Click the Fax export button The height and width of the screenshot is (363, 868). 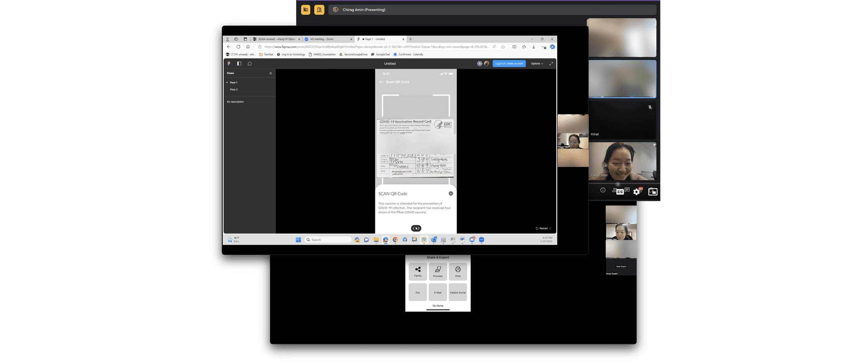pyautogui.click(x=418, y=292)
